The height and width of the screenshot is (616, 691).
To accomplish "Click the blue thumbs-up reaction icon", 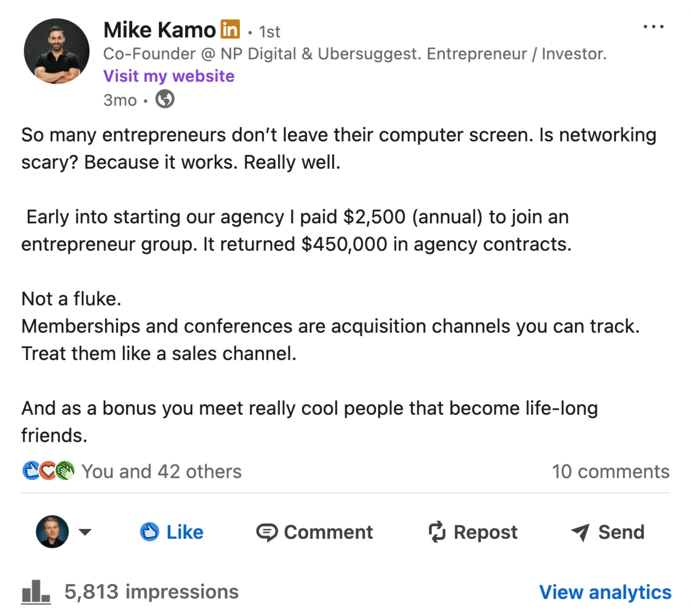I will tap(31, 471).
